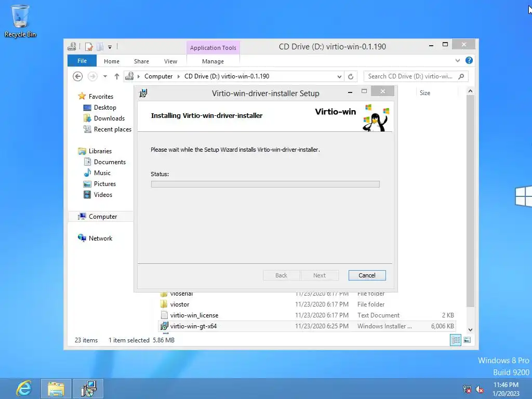Screen dimensions: 532x399
Task: Click the 6,006 KB size cell
Action: coord(443,326)
